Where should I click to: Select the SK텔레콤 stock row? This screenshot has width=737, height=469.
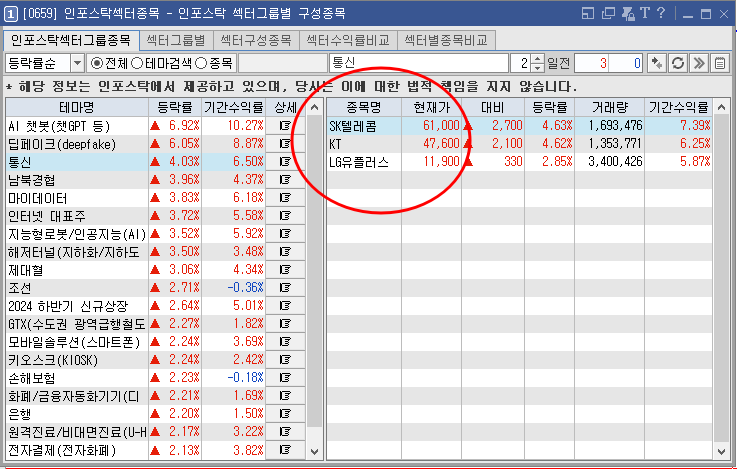[x=519, y=125]
